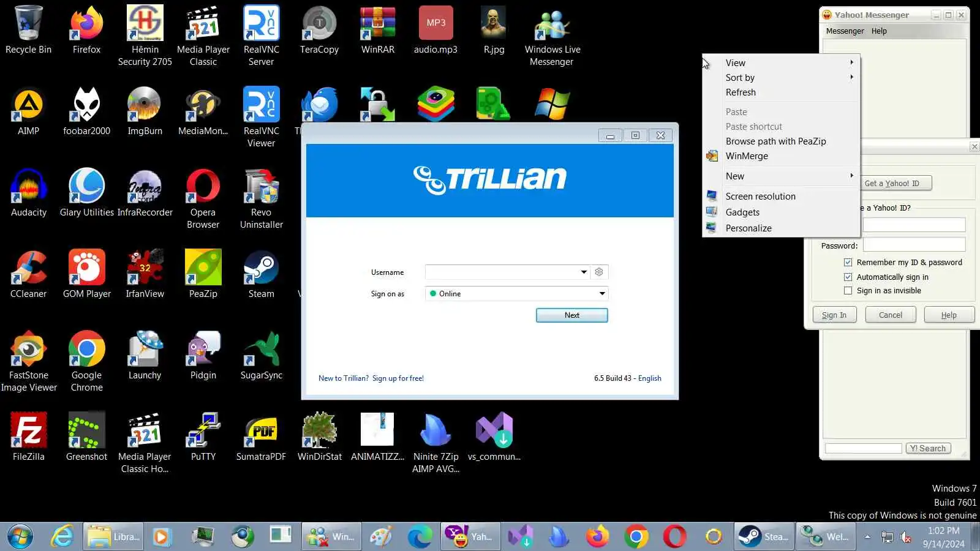Click the Sign In button in Yahoo! dialog
Screen dimensions: 980x551
pos(834,315)
